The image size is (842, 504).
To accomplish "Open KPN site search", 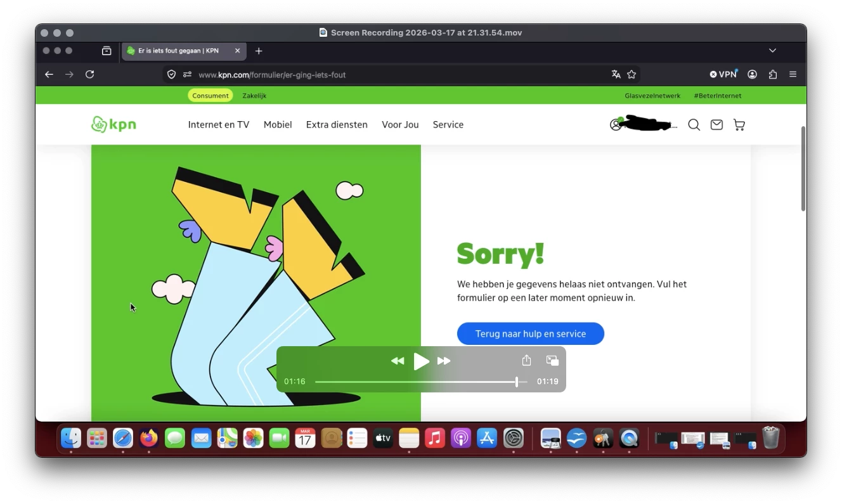I will point(694,125).
